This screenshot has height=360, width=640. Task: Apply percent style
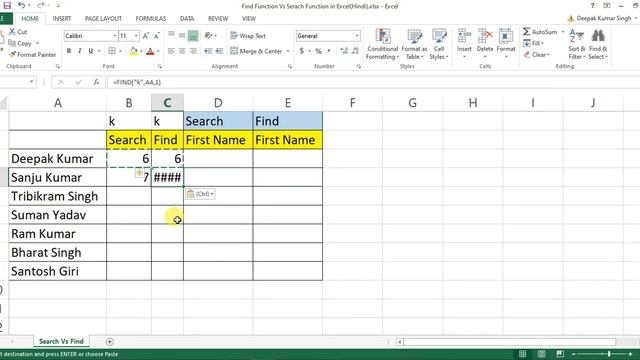(x=318, y=51)
